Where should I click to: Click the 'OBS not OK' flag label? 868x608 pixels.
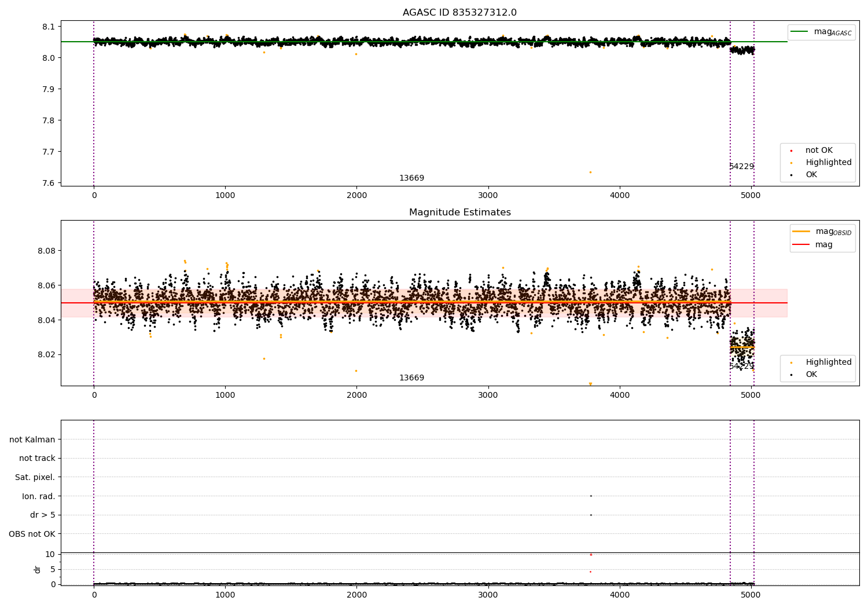point(32,534)
